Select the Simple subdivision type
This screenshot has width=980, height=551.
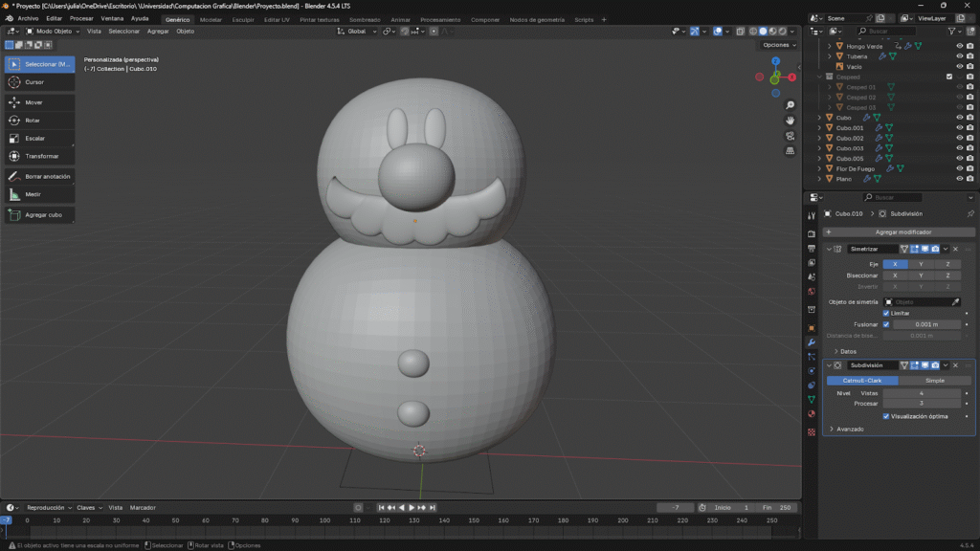(934, 380)
